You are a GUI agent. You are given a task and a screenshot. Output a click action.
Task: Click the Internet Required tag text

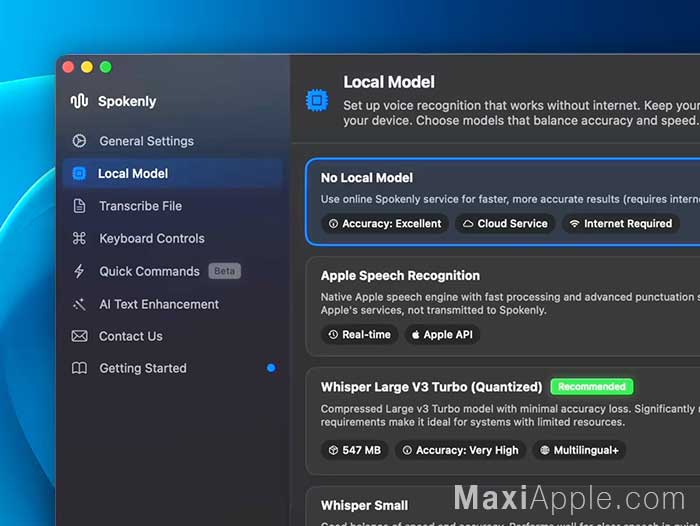pos(628,224)
